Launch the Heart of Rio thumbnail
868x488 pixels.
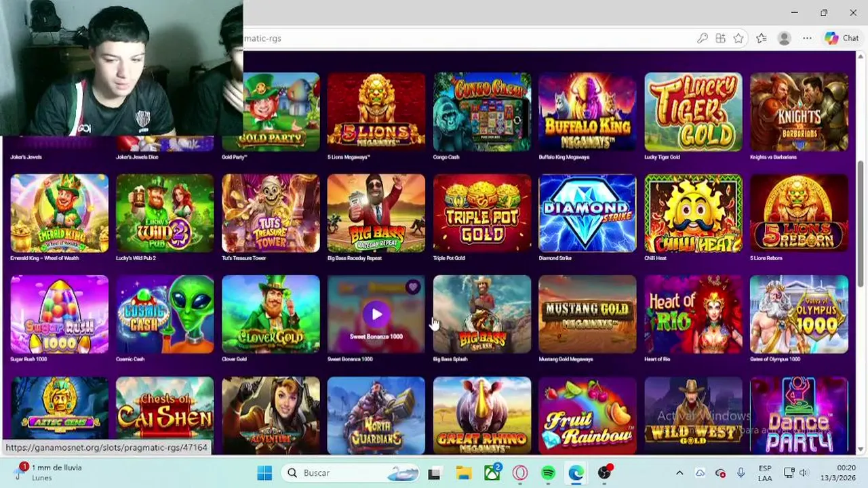(693, 314)
